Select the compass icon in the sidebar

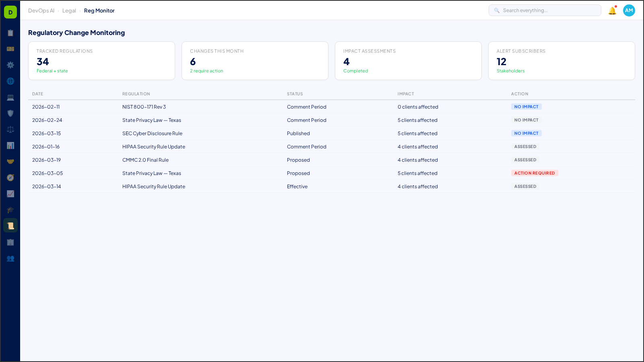10,177
